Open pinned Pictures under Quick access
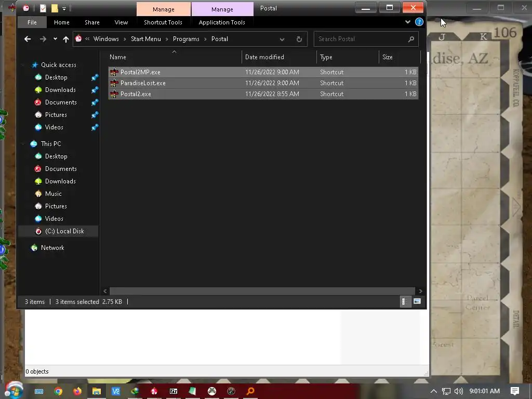The image size is (532, 399). 56,115
